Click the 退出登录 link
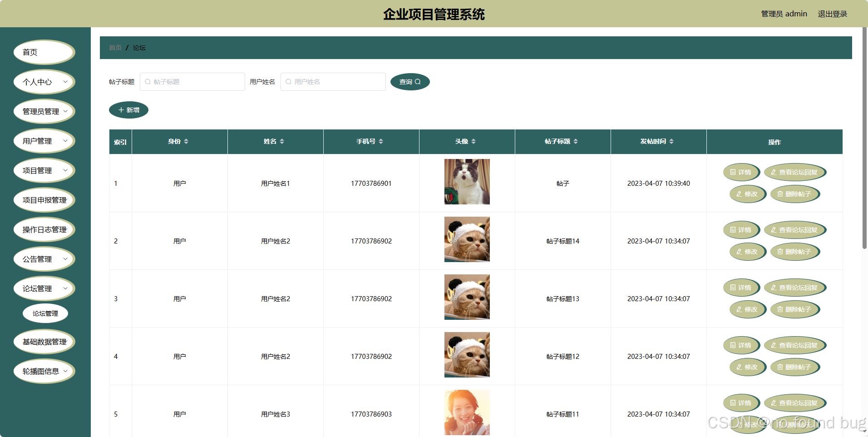This screenshot has height=437, width=868. tap(832, 14)
